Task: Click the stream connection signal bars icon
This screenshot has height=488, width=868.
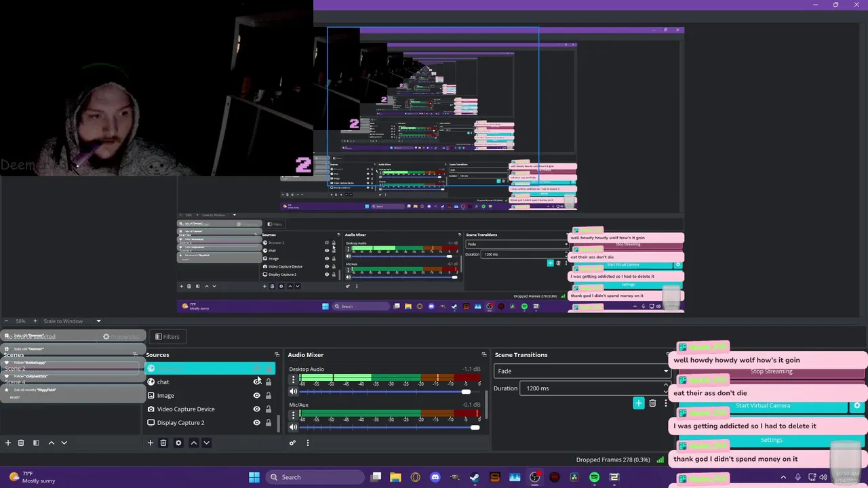Action: coord(660,460)
